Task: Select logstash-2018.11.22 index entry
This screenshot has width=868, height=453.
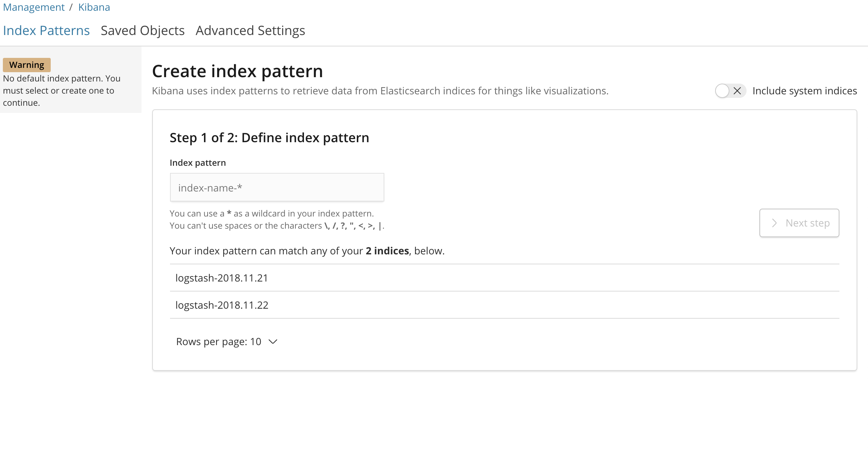Action: click(x=222, y=304)
